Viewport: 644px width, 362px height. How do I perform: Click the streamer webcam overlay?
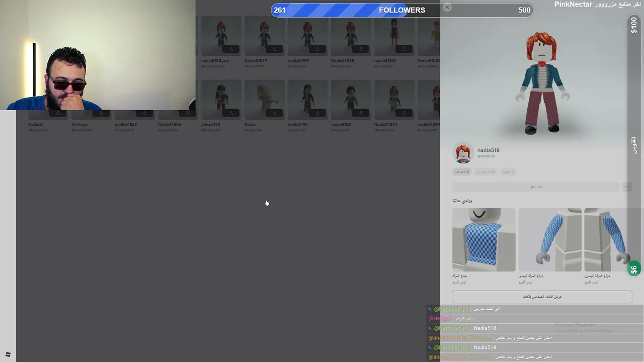[98, 55]
